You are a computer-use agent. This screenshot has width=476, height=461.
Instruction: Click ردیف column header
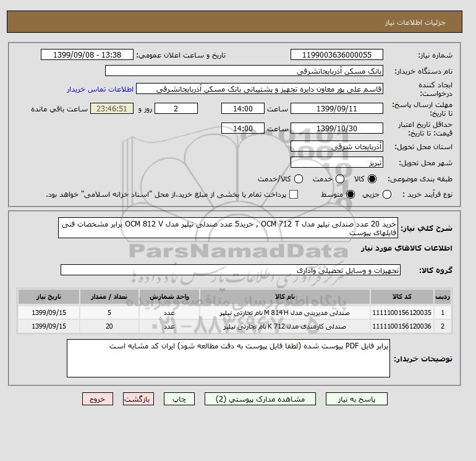pyautogui.click(x=443, y=296)
